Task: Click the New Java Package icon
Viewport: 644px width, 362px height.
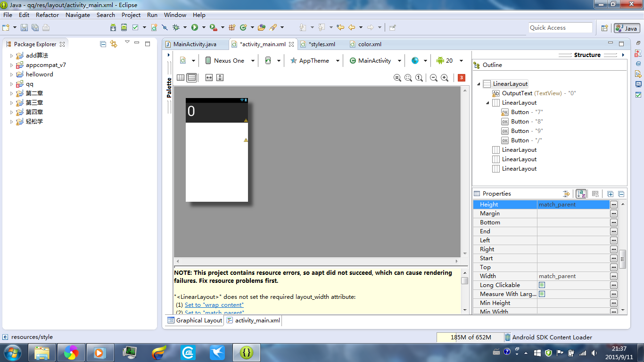Action: 232,28
